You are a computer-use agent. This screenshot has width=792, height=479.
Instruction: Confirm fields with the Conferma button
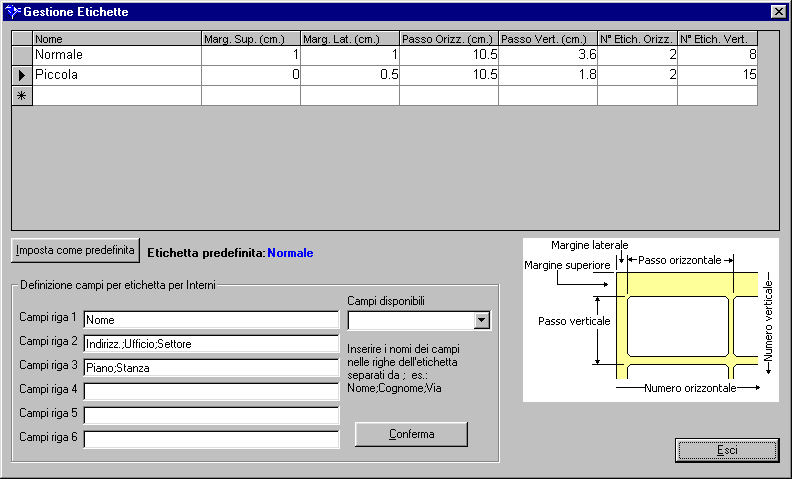[411, 435]
